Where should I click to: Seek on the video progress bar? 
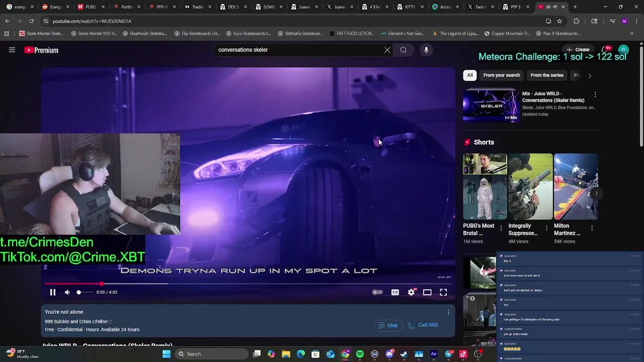coord(248,284)
